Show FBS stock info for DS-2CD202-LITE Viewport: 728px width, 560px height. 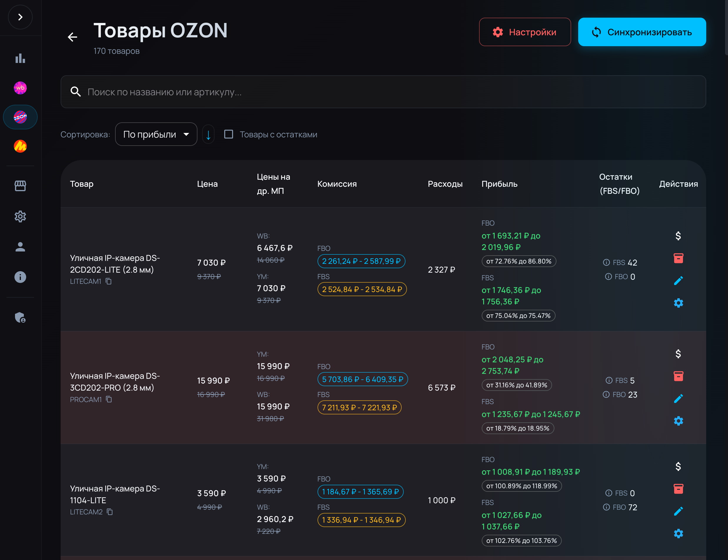606,263
